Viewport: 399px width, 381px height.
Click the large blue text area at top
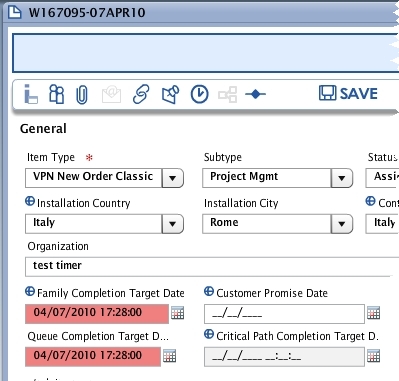[x=206, y=53]
